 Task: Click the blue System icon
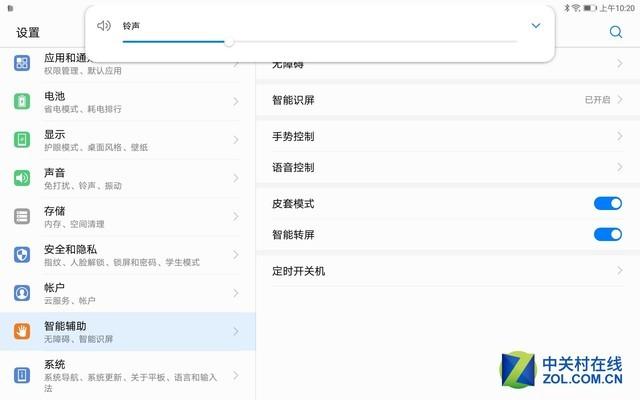tap(22, 375)
